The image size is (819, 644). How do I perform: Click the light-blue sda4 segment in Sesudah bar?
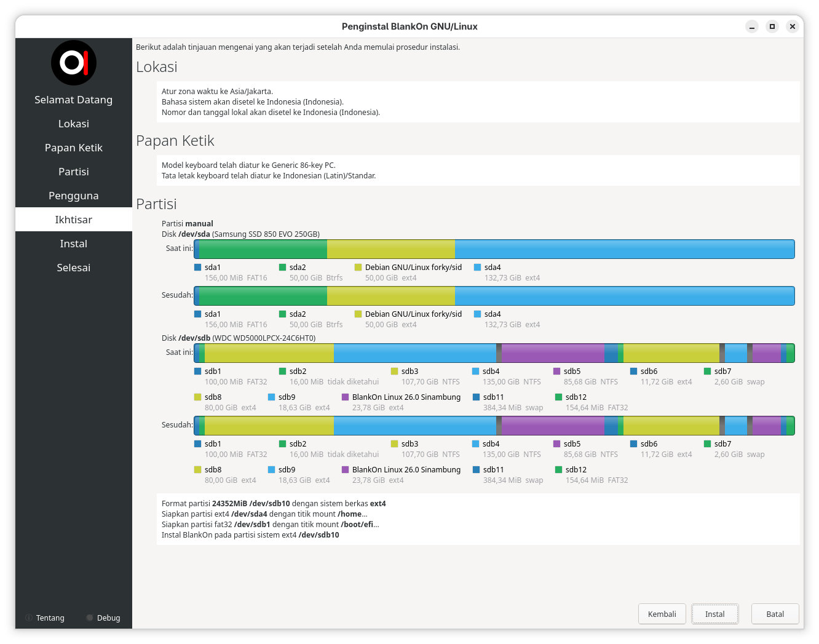click(625, 296)
